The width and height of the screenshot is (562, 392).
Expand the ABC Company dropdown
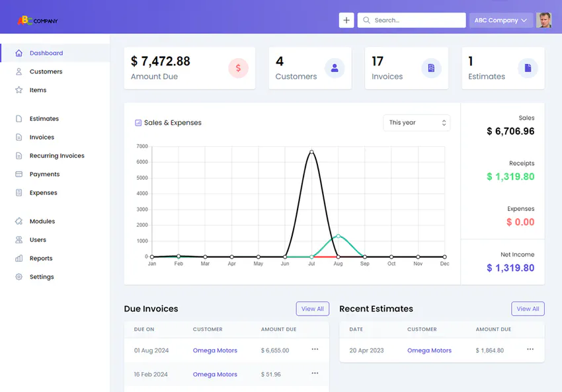click(x=501, y=20)
